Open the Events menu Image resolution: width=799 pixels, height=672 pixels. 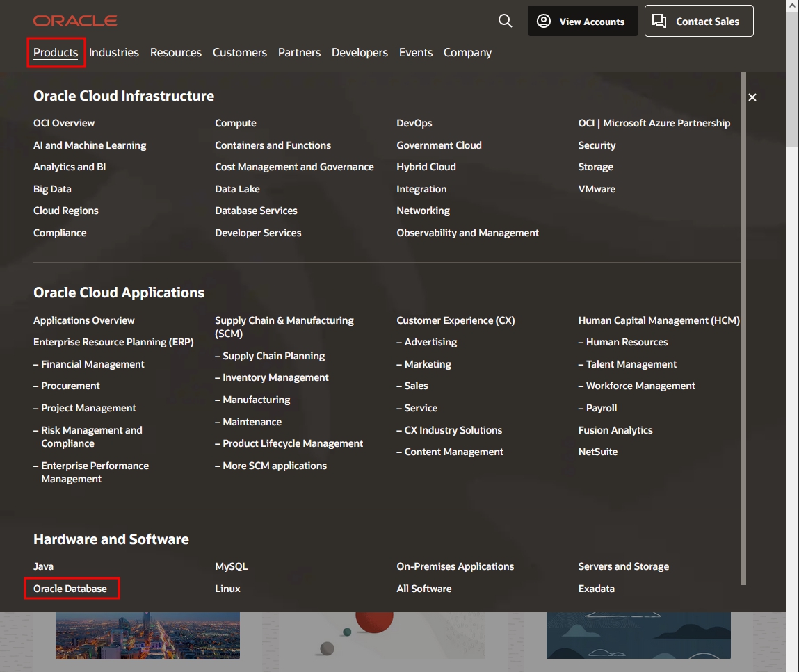(416, 52)
